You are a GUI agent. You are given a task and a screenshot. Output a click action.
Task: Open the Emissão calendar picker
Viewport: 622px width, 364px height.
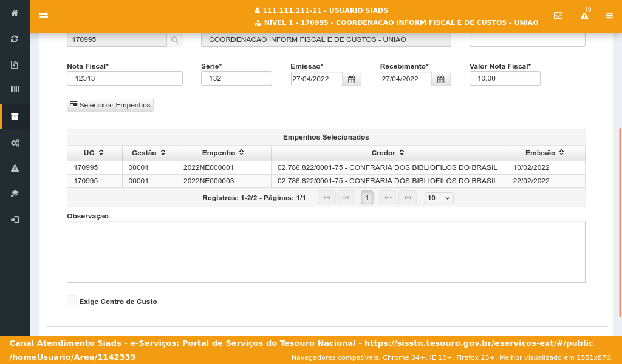pyautogui.click(x=352, y=79)
